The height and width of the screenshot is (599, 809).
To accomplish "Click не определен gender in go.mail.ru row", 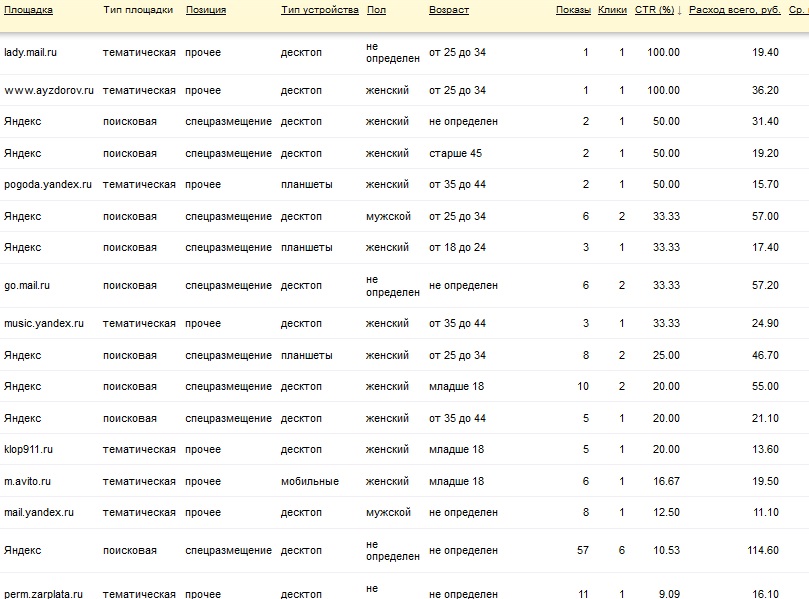I will (393, 286).
